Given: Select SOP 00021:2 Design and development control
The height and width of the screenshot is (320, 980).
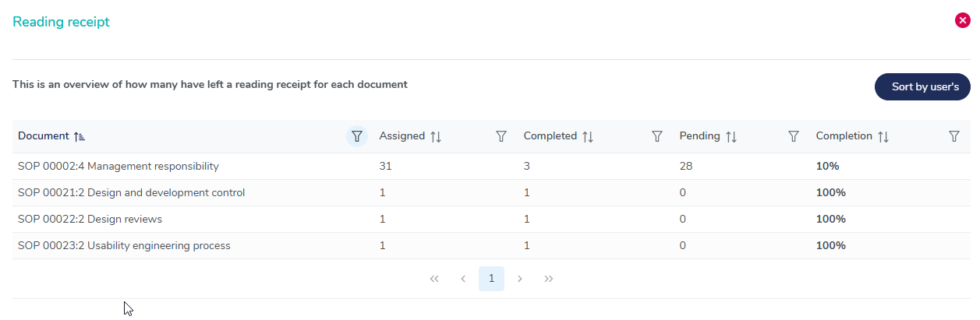Looking at the screenshot, I should click(131, 192).
